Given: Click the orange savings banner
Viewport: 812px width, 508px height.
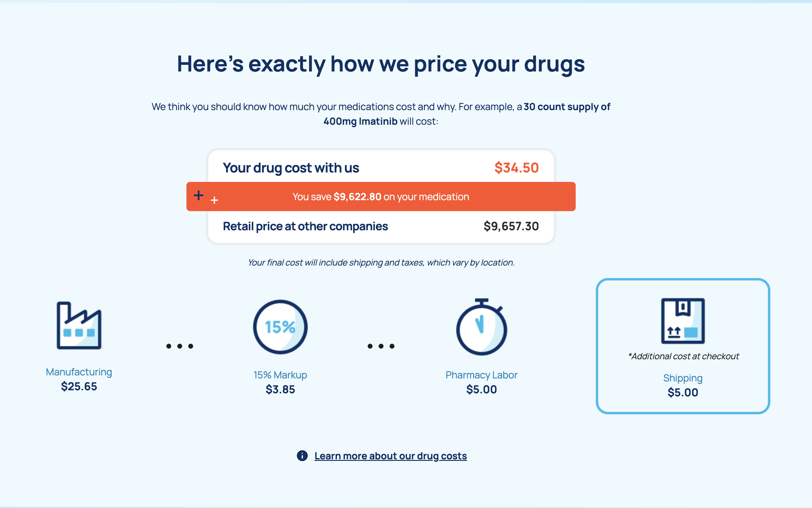Looking at the screenshot, I should [381, 197].
